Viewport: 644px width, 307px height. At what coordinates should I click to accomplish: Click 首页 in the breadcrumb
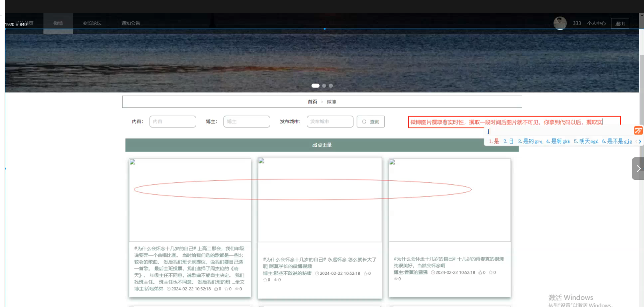(x=312, y=102)
